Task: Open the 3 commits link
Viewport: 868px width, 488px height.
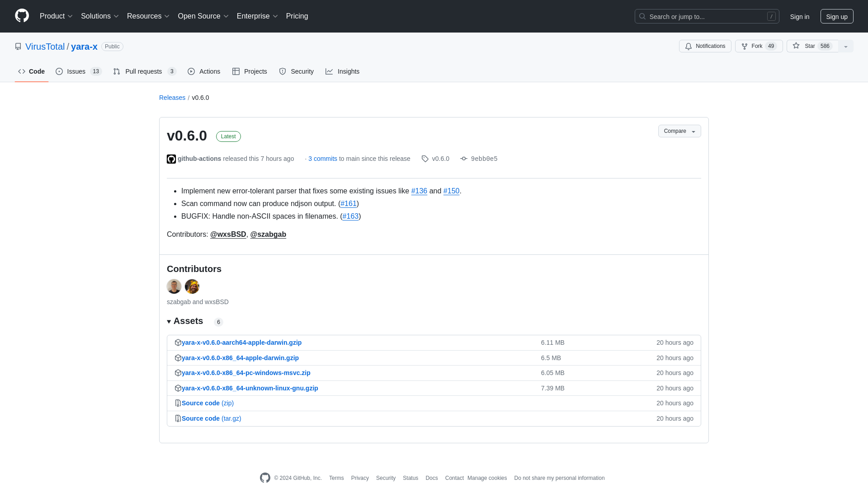Action: (x=323, y=159)
